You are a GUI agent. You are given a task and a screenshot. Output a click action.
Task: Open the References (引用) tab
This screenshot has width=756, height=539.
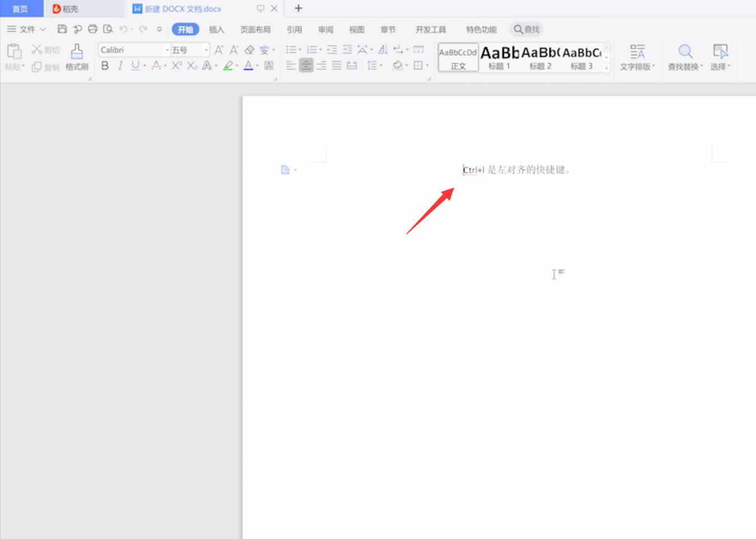294,30
